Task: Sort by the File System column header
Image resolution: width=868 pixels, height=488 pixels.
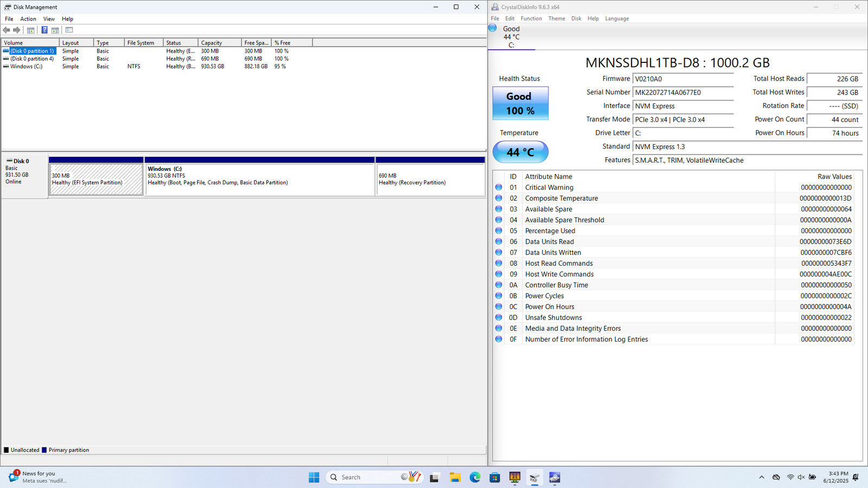Action: click(x=144, y=43)
